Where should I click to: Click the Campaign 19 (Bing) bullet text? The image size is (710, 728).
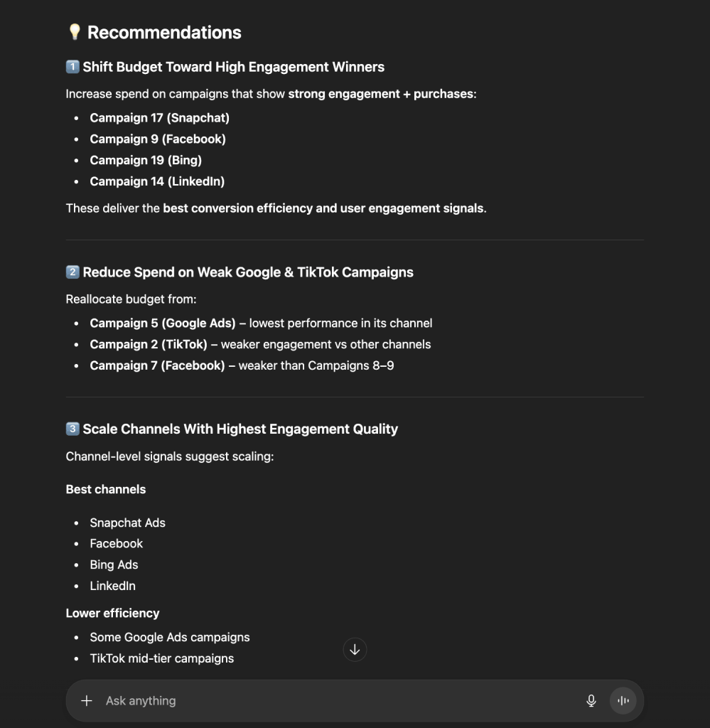(146, 160)
